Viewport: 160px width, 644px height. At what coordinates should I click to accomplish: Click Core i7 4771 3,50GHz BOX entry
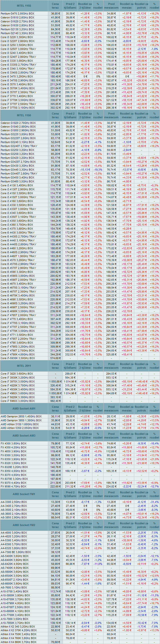click(x=17, y=335)
